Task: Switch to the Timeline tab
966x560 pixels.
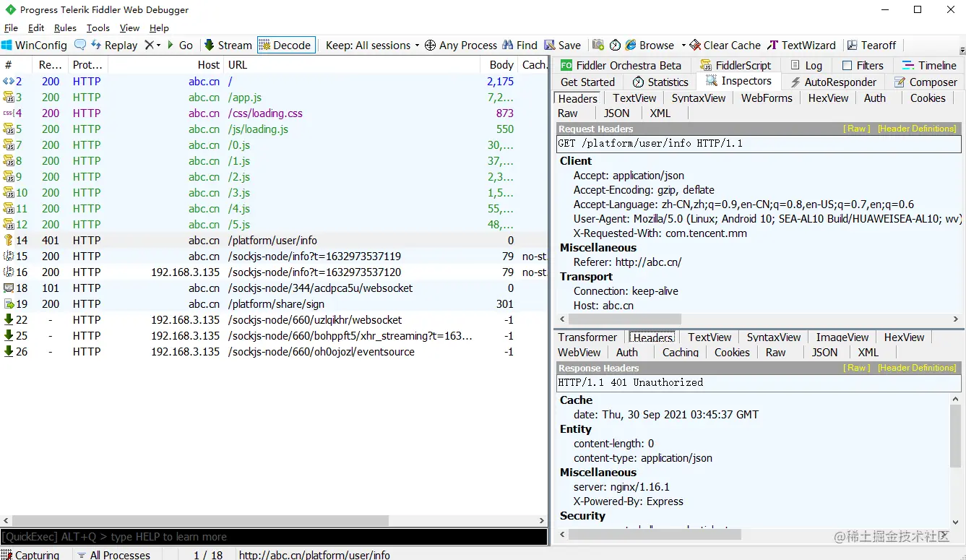Action: coord(928,65)
